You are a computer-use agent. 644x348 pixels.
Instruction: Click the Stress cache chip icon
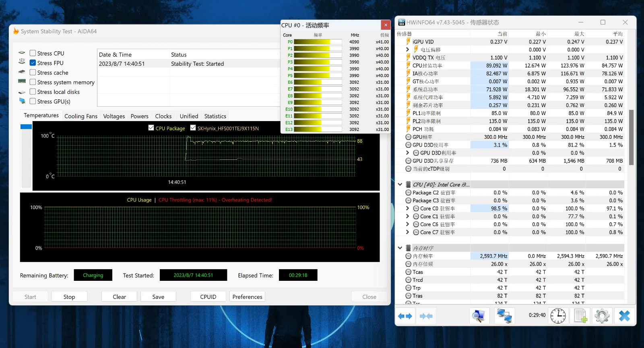click(22, 72)
